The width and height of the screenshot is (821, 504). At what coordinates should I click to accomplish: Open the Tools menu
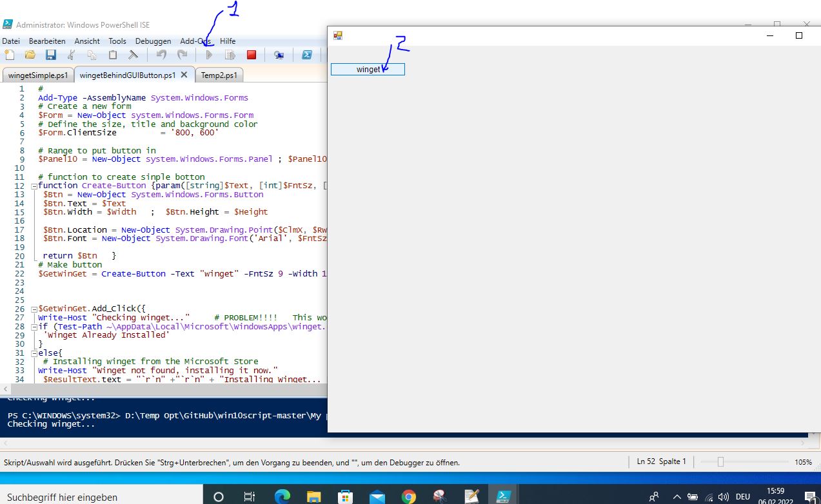pos(117,41)
